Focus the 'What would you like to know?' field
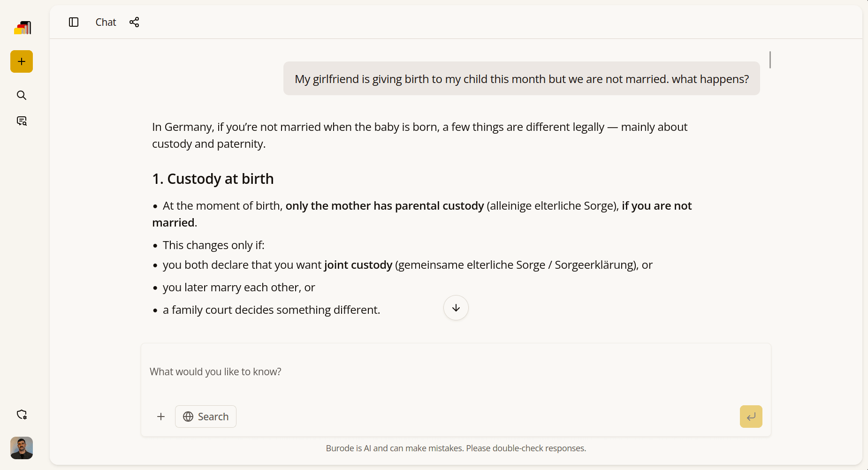The image size is (868, 470). [x=455, y=372]
